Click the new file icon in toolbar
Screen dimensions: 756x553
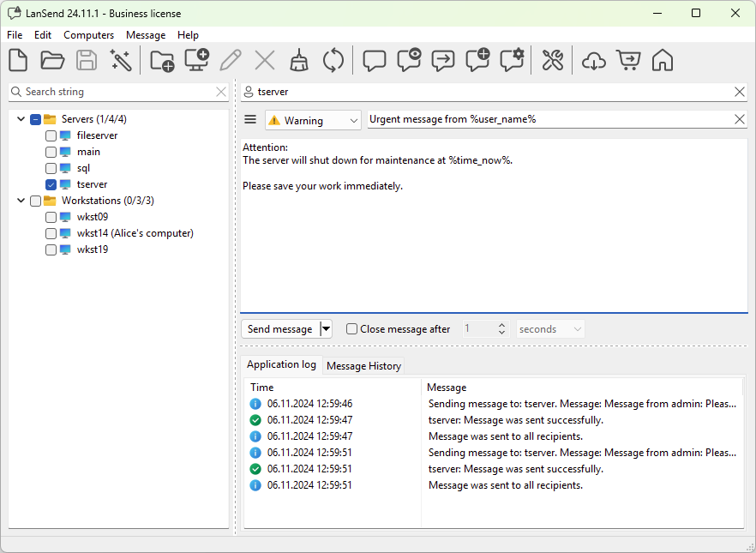click(18, 60)
